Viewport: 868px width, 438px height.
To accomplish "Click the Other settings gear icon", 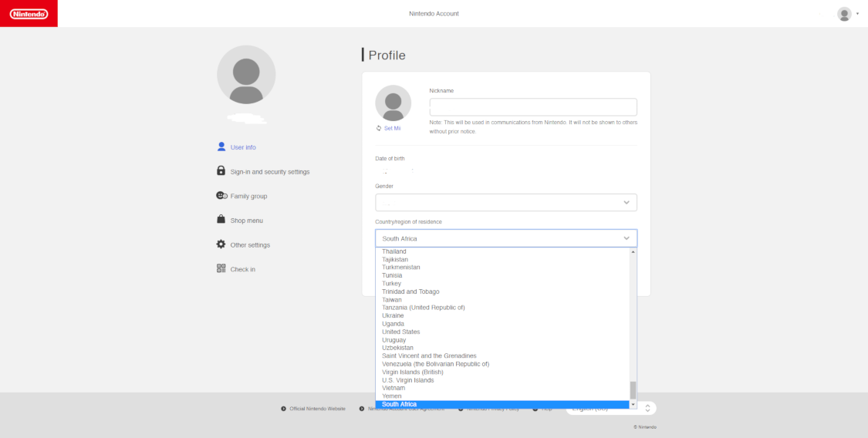I will 221,244.
